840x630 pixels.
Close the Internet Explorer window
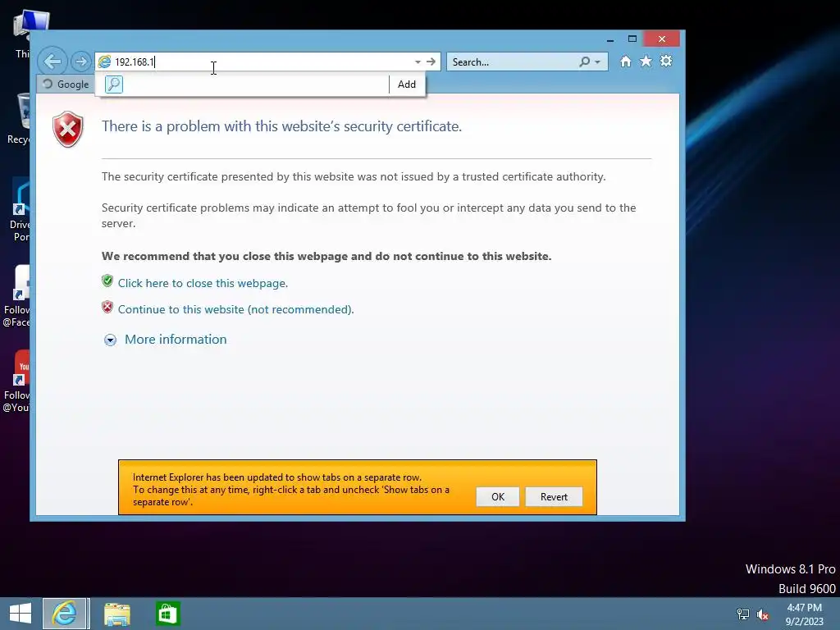(662, 39)
